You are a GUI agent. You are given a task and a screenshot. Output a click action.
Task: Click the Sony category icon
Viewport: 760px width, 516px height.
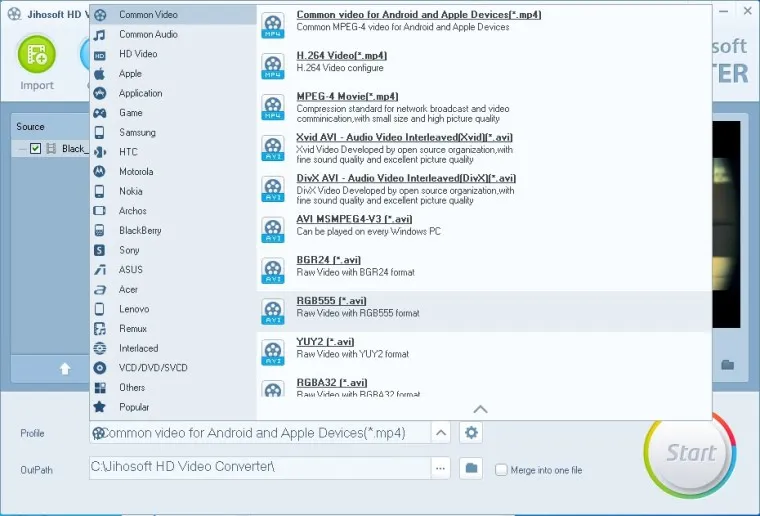(99, 250)
